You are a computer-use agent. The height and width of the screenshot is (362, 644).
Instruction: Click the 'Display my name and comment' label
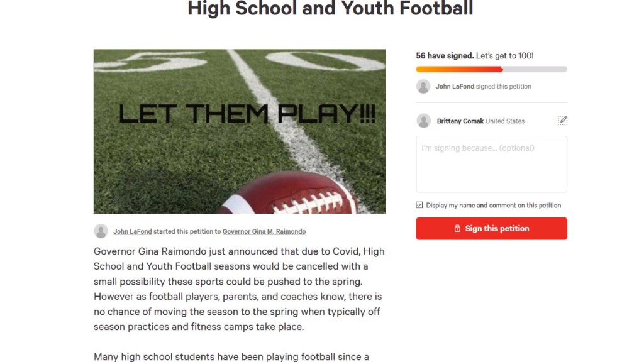coord(493,206)
